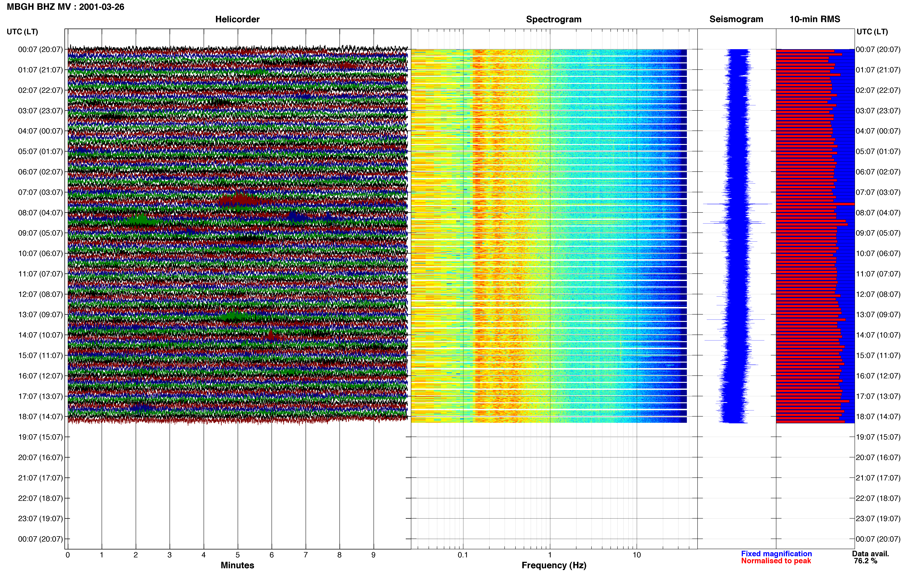Select the '10-min RMS' panel heading
The height and width of the screenshot is (578, 924).
click(815, 20)
